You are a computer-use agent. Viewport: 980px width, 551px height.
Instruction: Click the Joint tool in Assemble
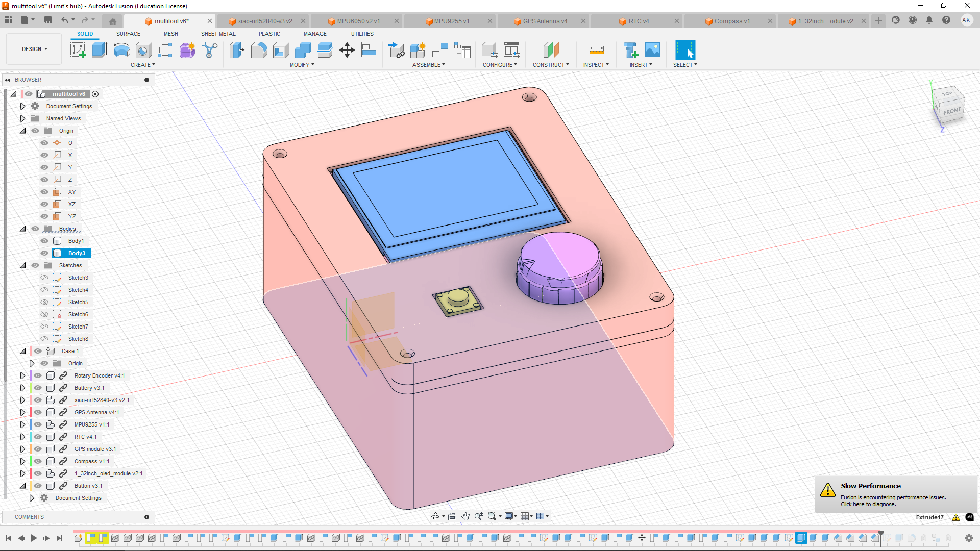click(440, 50)
